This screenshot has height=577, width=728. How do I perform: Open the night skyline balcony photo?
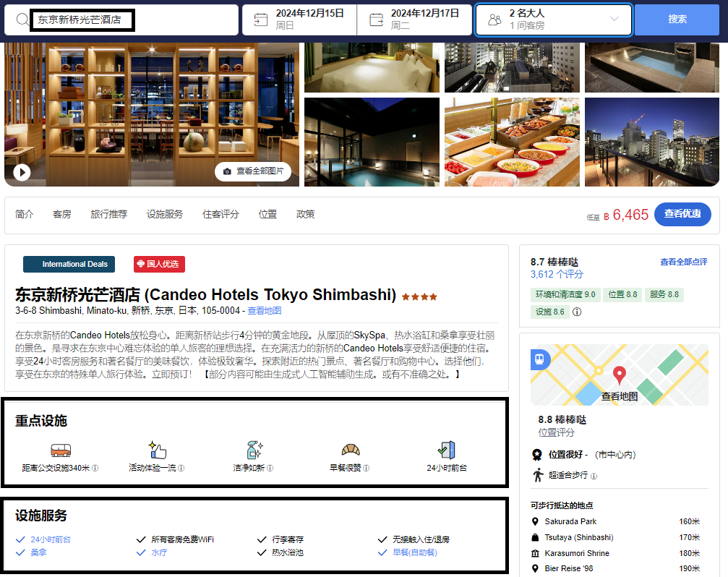coord(652,142)
